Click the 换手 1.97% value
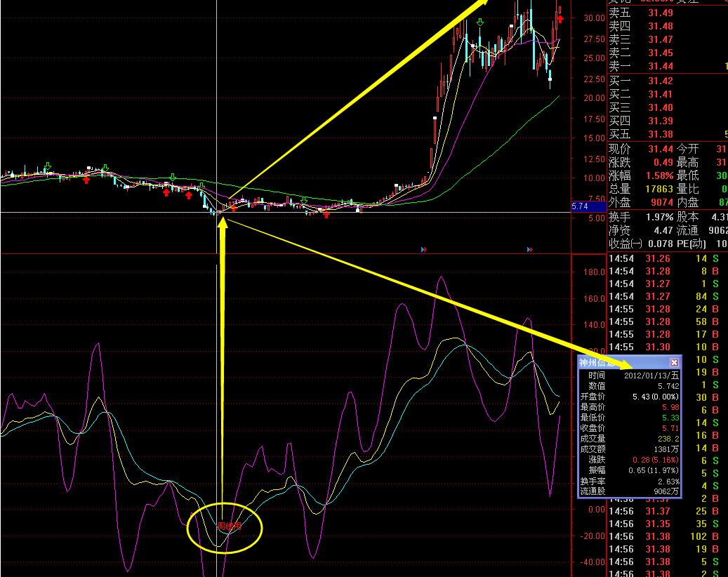Viewport: 728px width, 577px height. click(659, 217)
